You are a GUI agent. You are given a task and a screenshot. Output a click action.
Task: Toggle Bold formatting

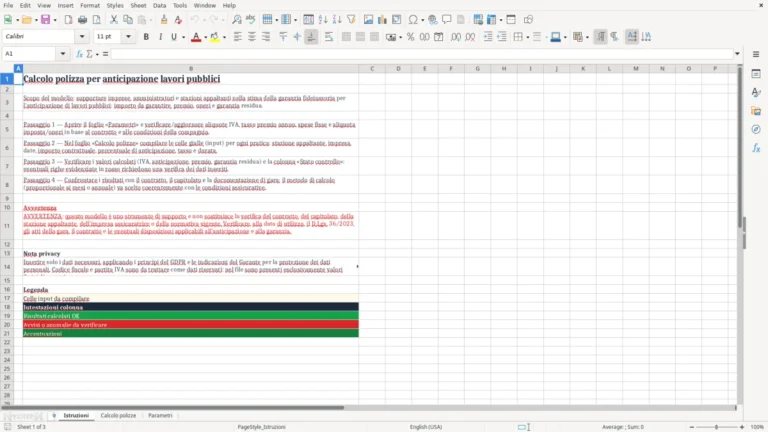146,37
